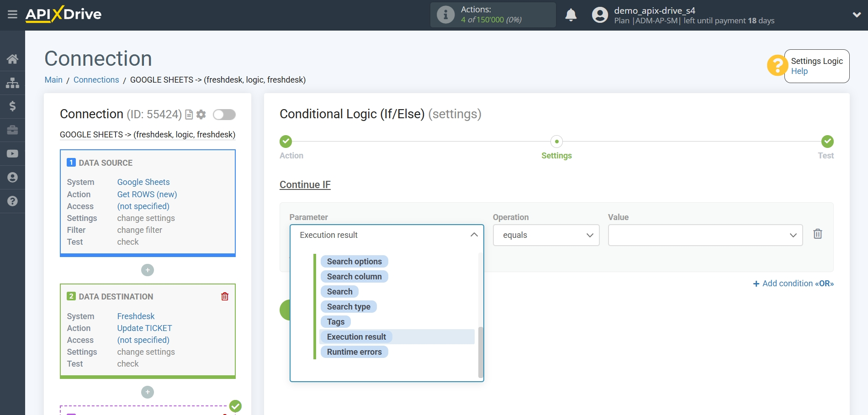Click Update TICKET action link

click(145, 328)
